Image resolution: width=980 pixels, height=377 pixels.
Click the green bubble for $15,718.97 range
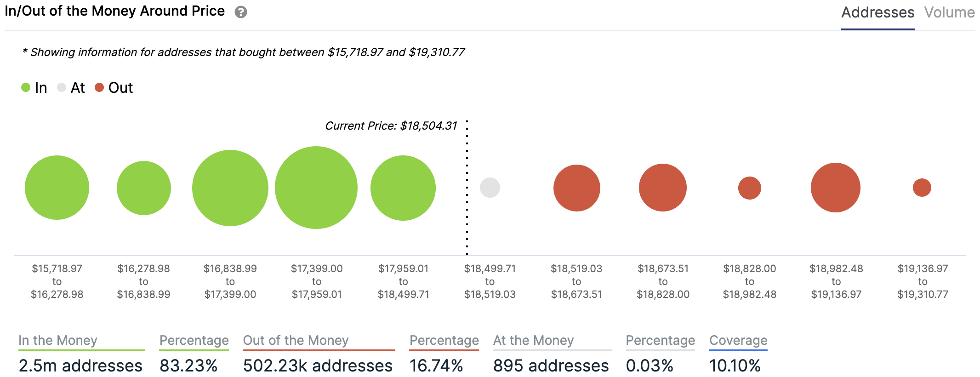click(x=57, y=188)
